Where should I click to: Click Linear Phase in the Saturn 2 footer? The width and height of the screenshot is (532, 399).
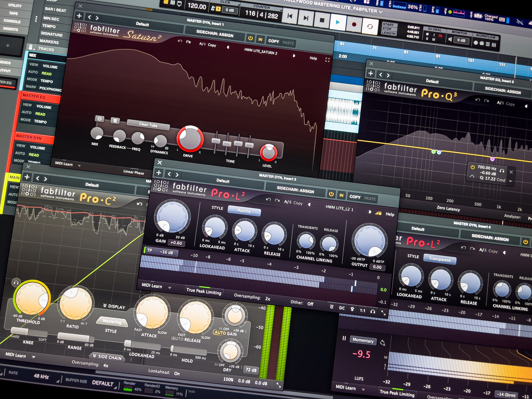point(134,172)
